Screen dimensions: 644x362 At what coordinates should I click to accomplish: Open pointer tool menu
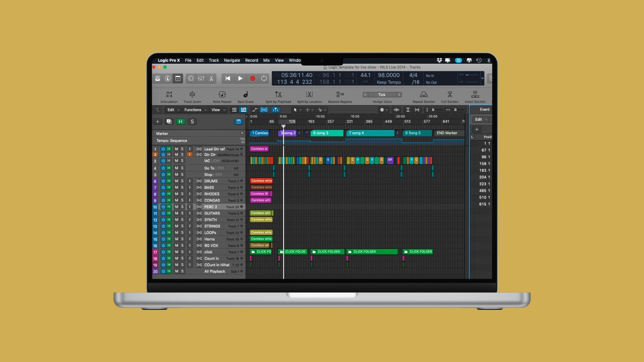(297, 110)
